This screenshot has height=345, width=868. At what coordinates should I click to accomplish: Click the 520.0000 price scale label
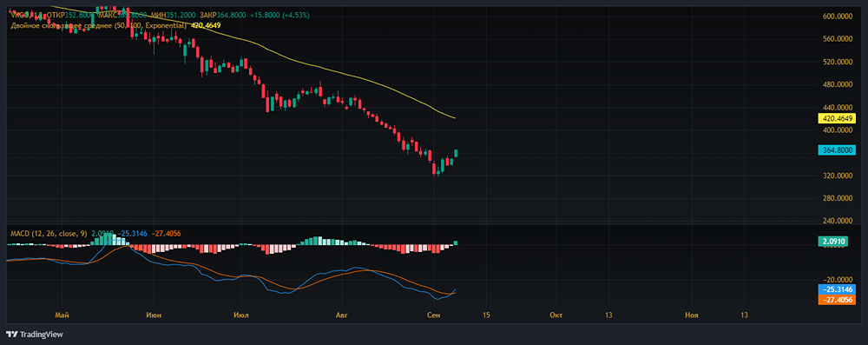click(x=837, y=62)
